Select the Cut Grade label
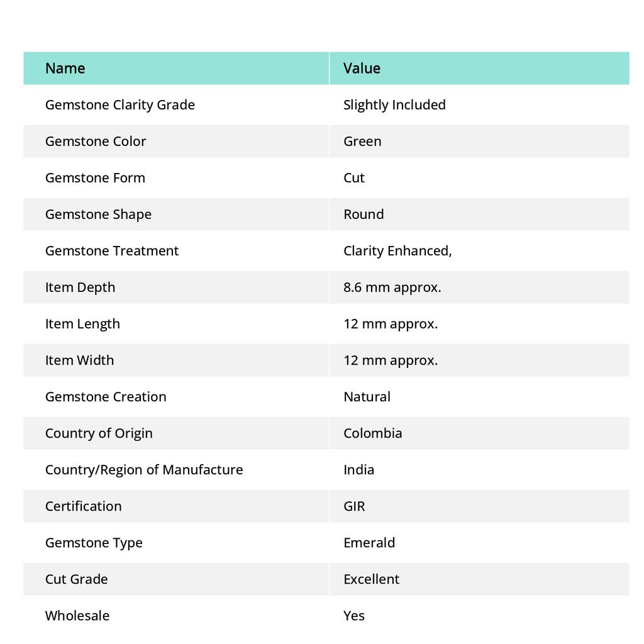This screenshot has width=644, height=644. 77,579
